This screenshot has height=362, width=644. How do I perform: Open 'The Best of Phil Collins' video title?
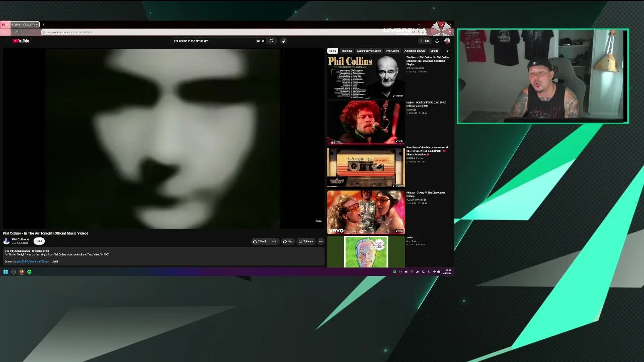click(x=428, y=61)
